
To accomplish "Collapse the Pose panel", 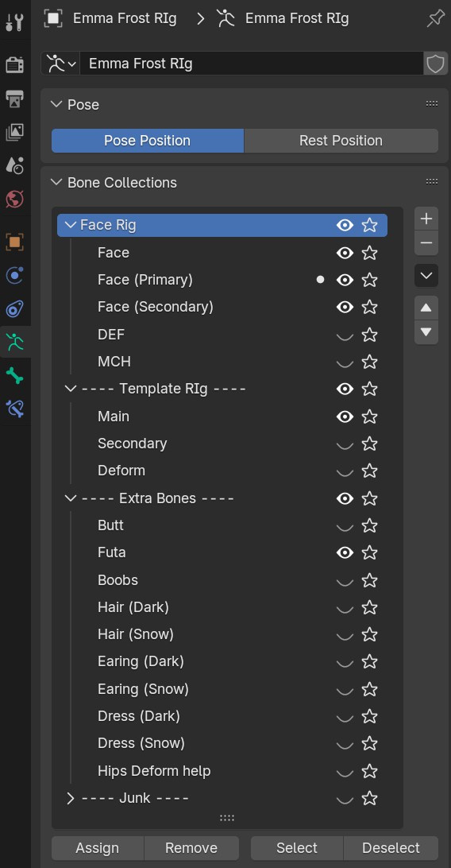I will click(x=56, y=104).
